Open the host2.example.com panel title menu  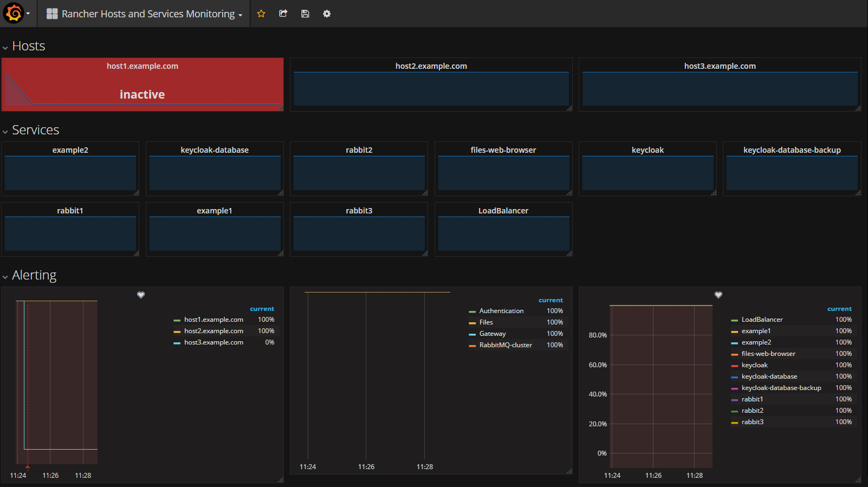431,66
